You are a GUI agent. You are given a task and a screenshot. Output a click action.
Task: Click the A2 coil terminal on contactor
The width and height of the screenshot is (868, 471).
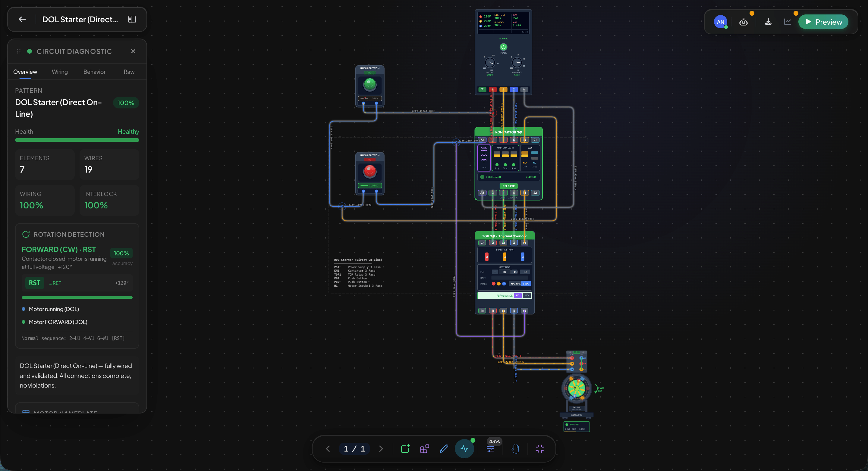pyautogui.click(x=482, y=193)
